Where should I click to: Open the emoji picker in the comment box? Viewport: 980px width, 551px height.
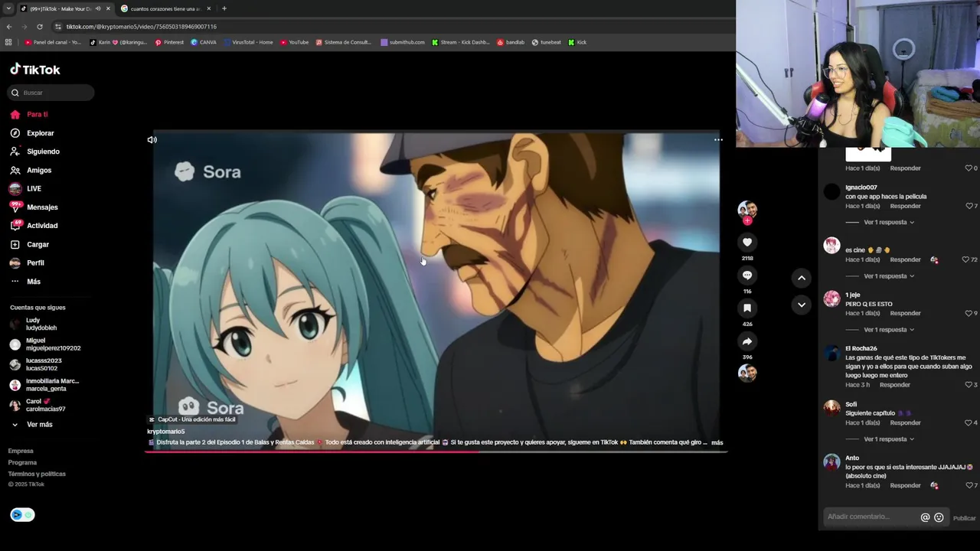coord(939,517)
